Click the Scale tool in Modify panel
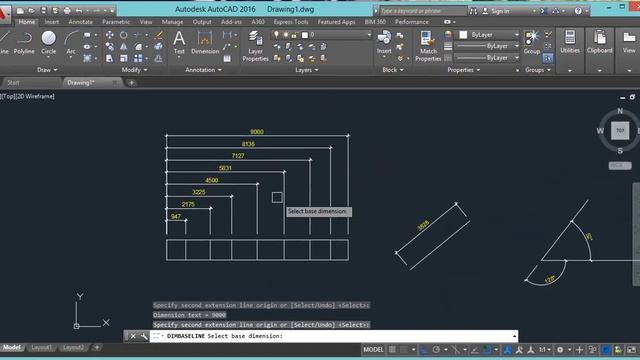 [x=124, y=58]
